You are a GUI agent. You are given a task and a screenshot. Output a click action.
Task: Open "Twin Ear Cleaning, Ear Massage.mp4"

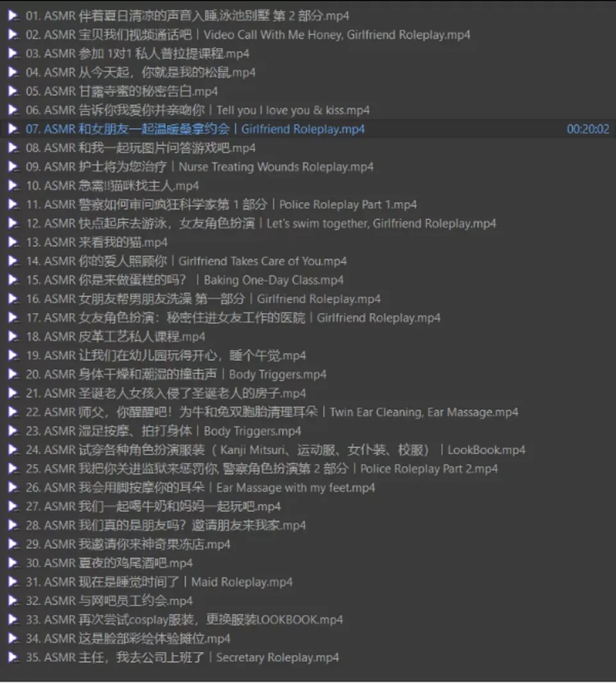272,412
